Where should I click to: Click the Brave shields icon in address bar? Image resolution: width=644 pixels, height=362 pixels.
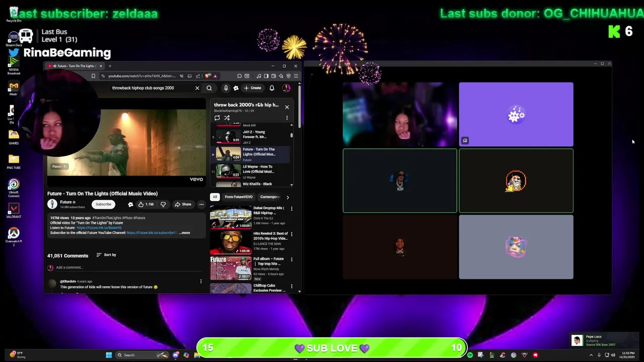(x=208, y=76)
